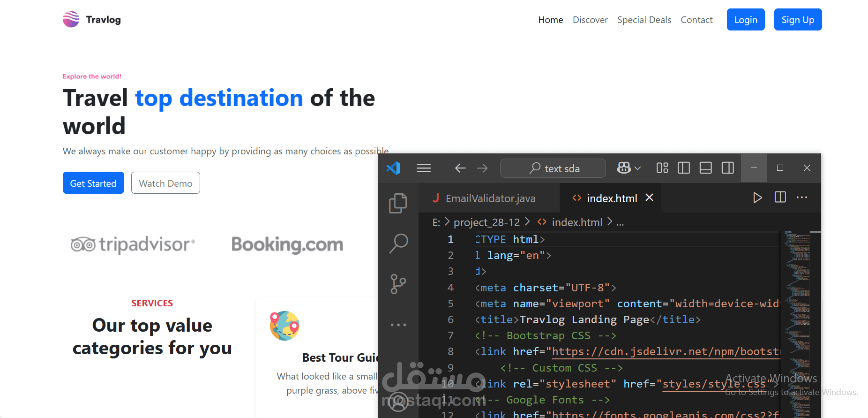The height and width of the screenshot is (418, 868).
Task: Open the Special Deals nav link
Action: click(644, 20)
